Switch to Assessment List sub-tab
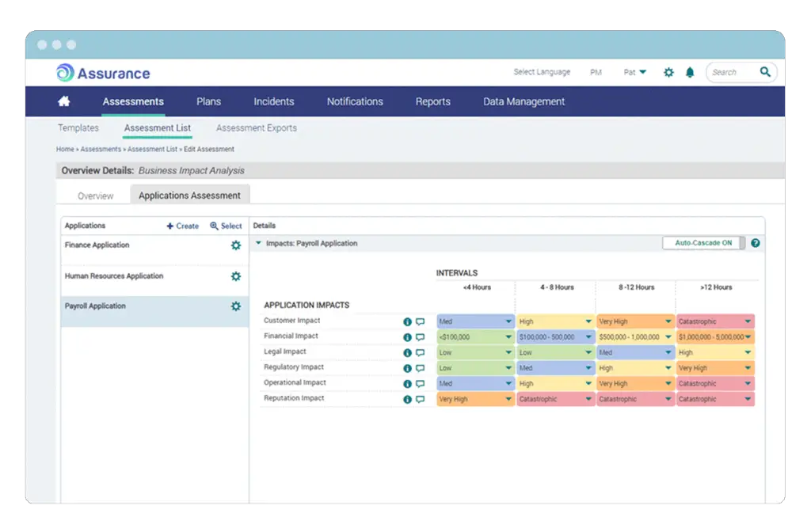Viewport: 811px width, 532px height. (158, 127)
